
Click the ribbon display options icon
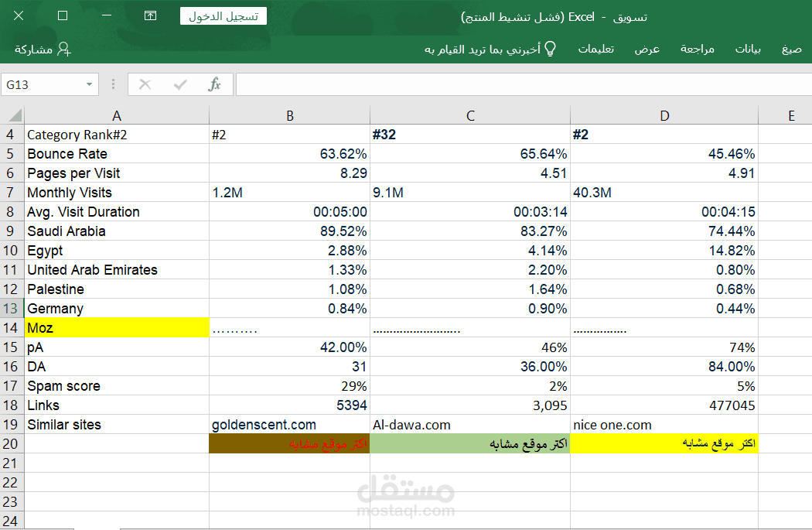click(x=150, y=16)
